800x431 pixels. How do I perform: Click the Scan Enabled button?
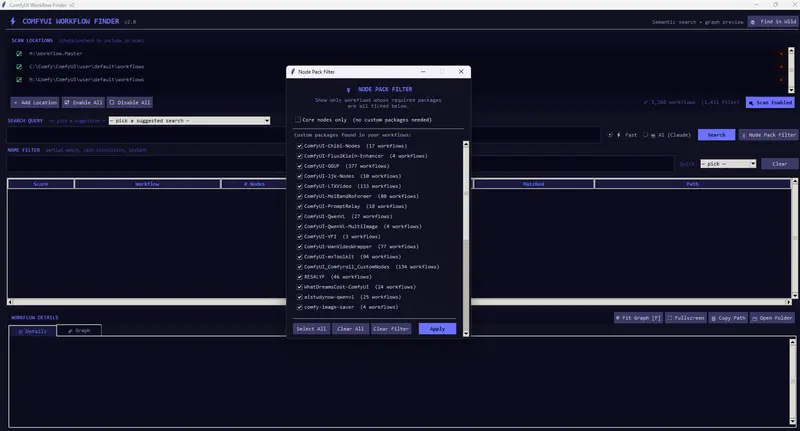[770, 103]
